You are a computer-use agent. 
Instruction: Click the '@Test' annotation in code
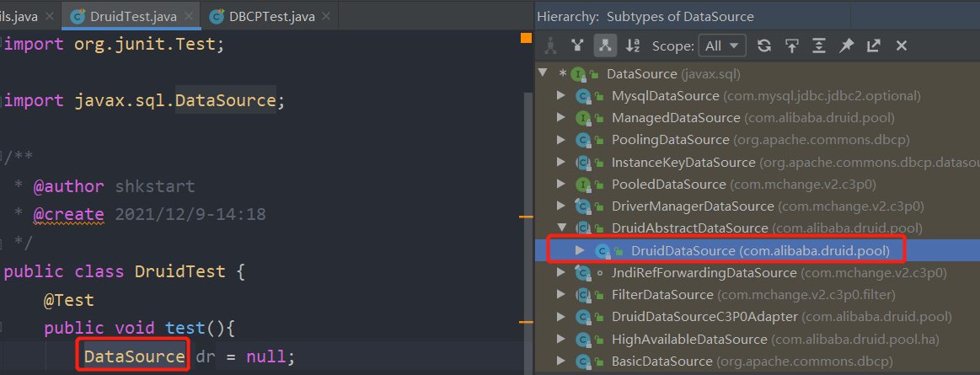click(x=69, y=300)
